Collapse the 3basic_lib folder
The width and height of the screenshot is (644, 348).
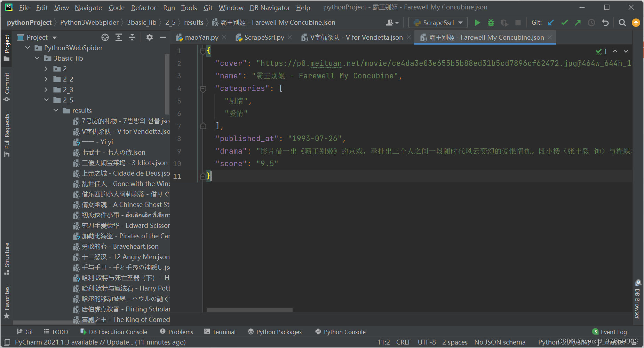pyautogui.click(x=37, y=58)
